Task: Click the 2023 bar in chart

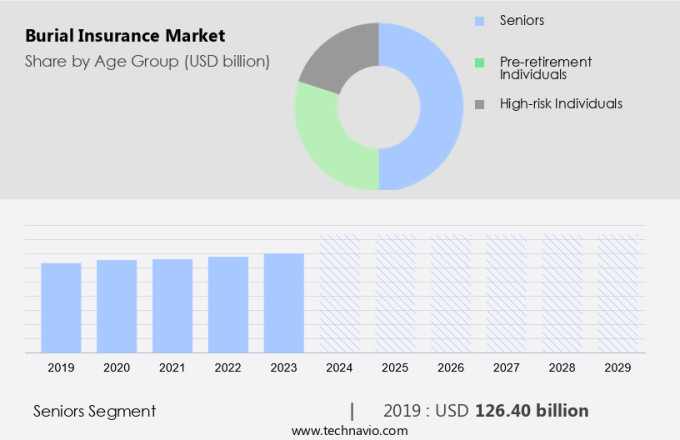Action: [284, 302]
